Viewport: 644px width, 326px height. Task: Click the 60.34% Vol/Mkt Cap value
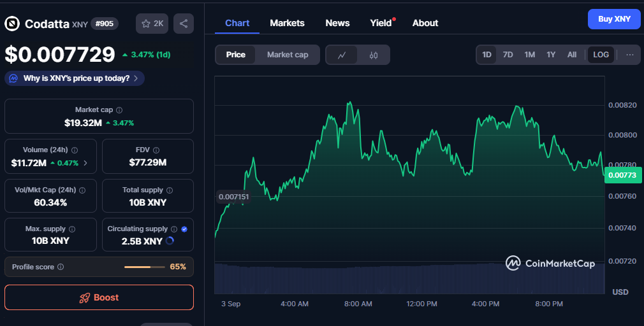pos(50,202)
